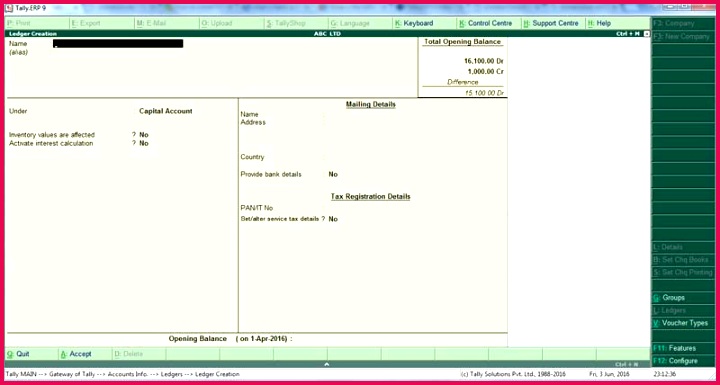The width and height of the screenshot is (720, 385).
Task: Click Set Chq Books button
Action: [x=683, y=260]
